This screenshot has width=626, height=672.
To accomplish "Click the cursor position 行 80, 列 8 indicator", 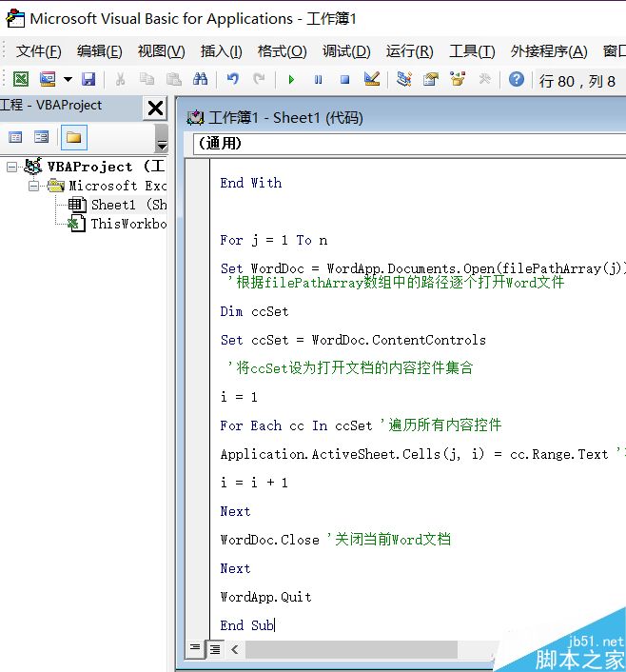I will [x=577, y=81].
